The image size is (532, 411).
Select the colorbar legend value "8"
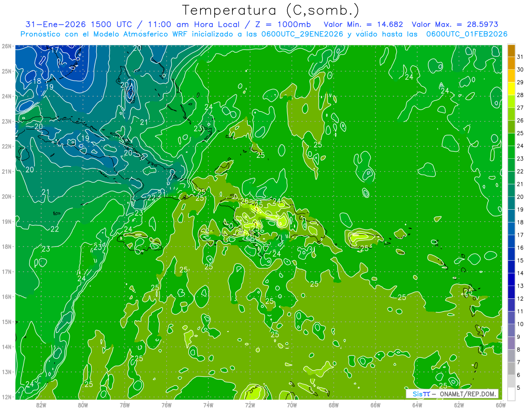click(519, 350)
